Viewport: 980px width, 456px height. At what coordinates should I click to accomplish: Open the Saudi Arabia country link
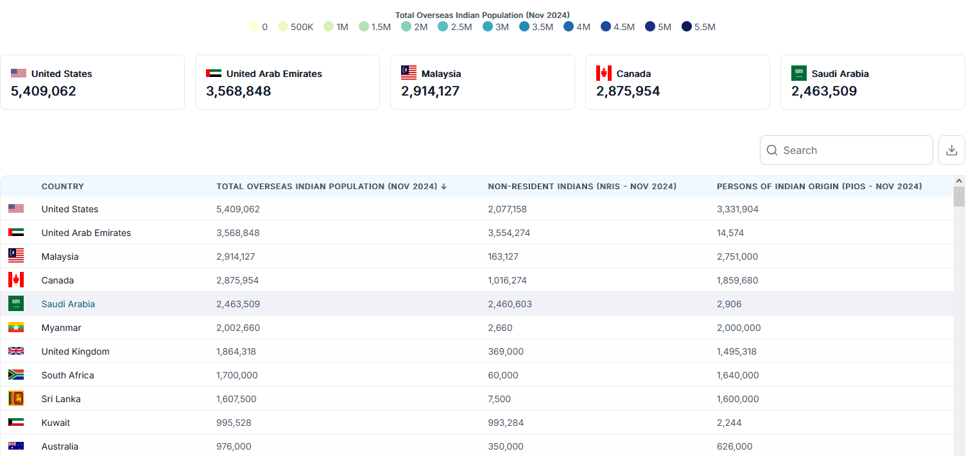coord(68,304)
